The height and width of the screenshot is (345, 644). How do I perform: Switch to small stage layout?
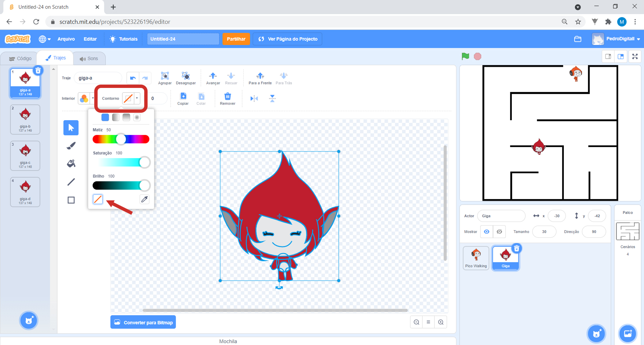pos(608,56)
